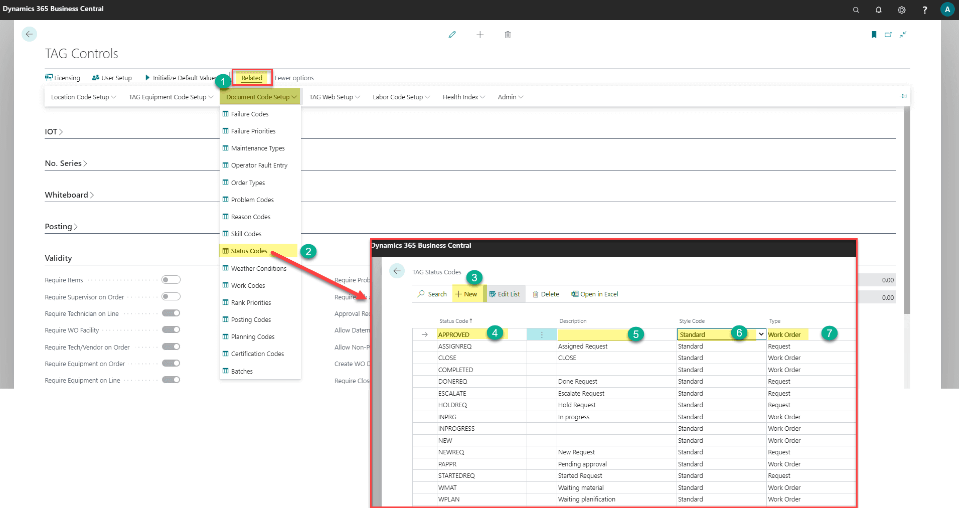The image size is (980, 508).
Task: Click the Related tab
Action: pyautogui.click(x=252, y=78)
